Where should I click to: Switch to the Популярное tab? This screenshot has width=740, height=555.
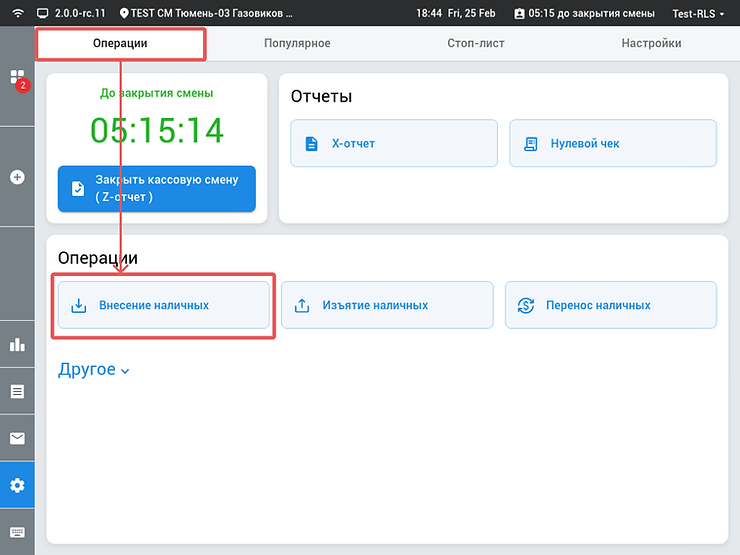[x=297, y=43]
